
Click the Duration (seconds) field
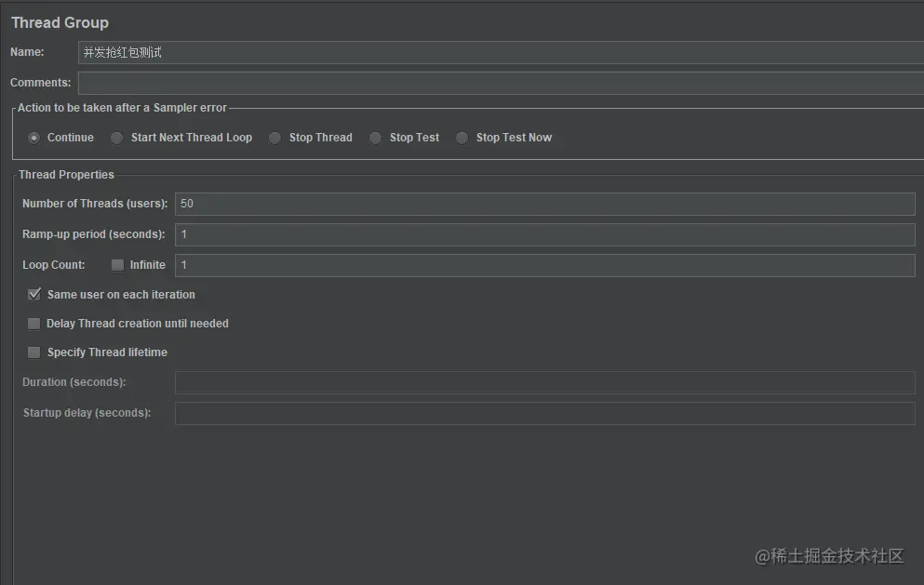point(545,382)
